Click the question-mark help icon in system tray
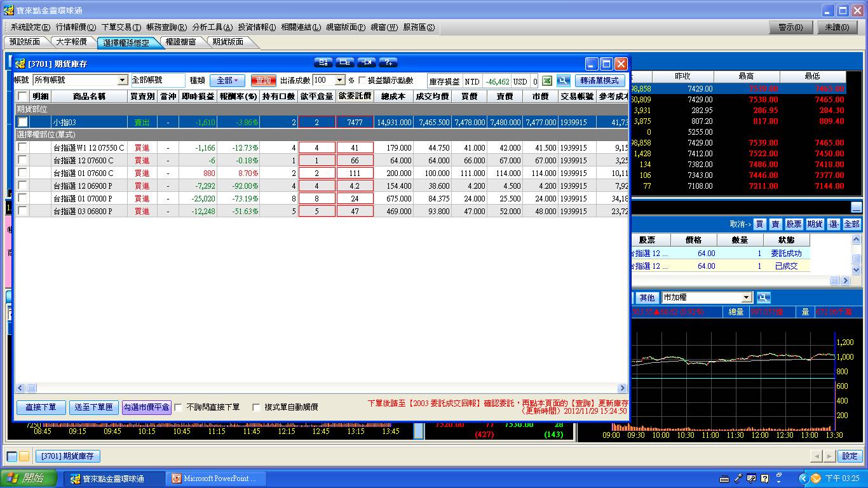 tap(765, 478)
